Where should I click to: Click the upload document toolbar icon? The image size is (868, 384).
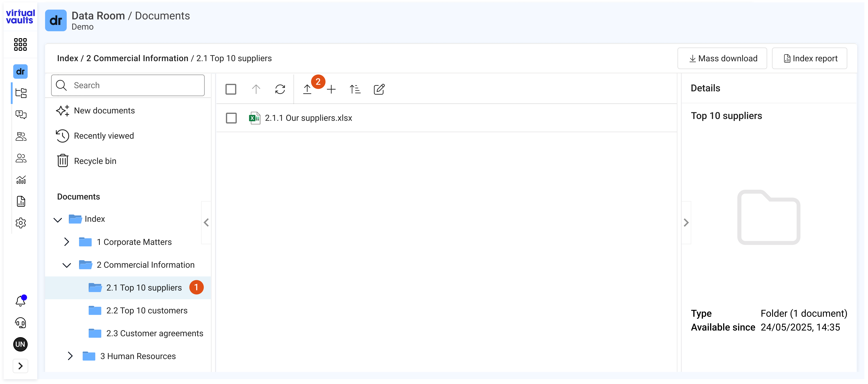pos(307,89)
